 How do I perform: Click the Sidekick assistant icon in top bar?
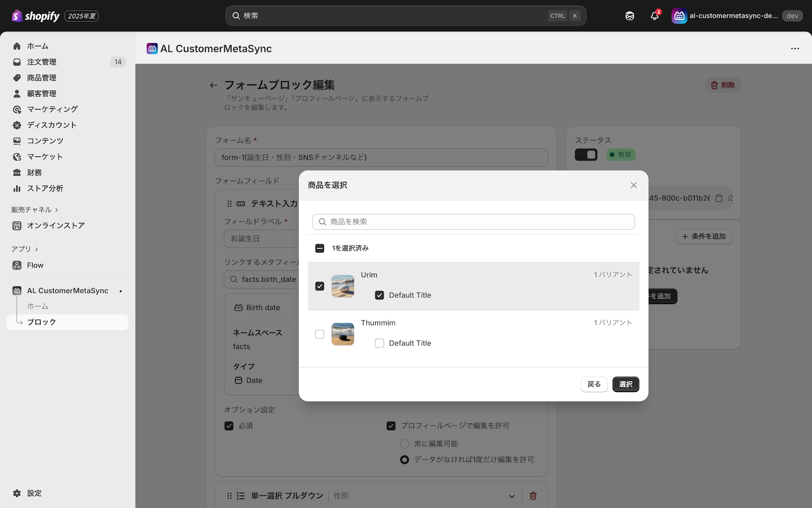click(x=630, y=16)
